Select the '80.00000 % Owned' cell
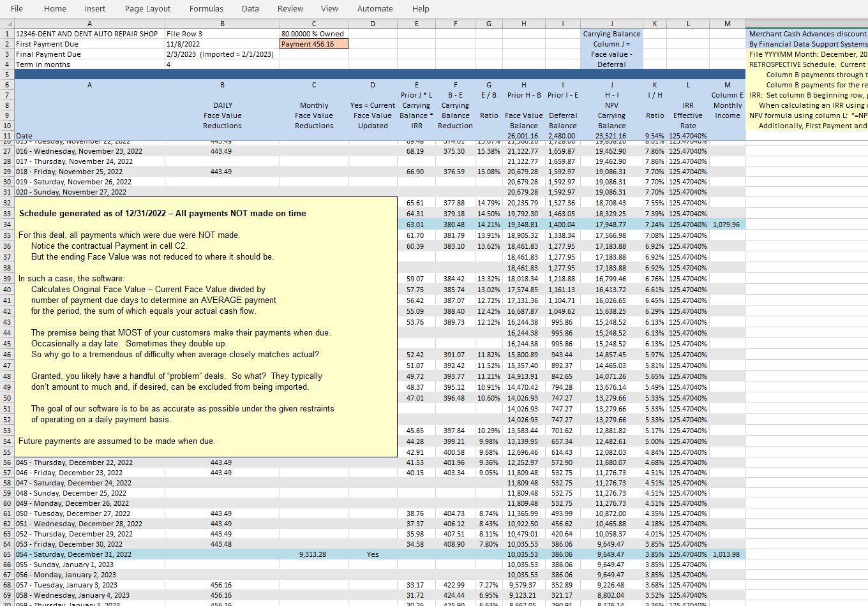 (314, 34)
